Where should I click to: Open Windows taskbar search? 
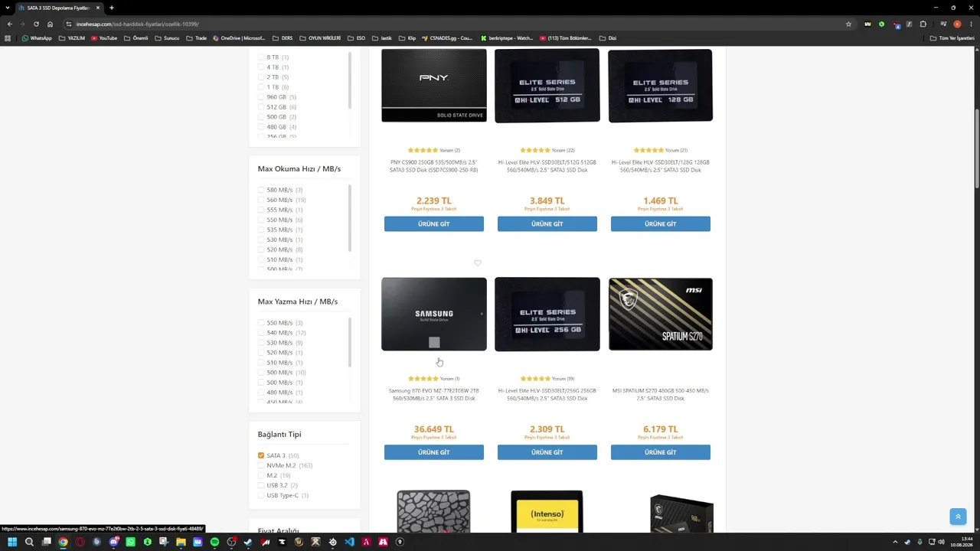[x=29, y=542]
